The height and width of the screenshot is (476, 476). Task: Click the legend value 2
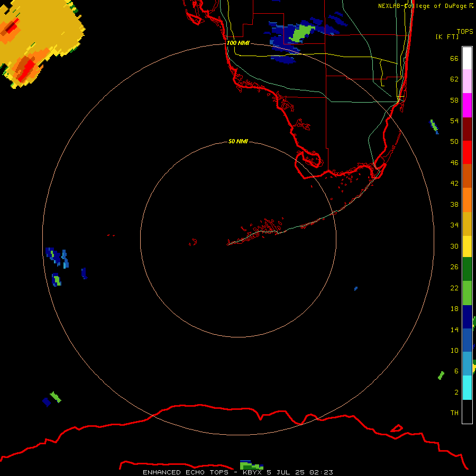tap(456, 392)
